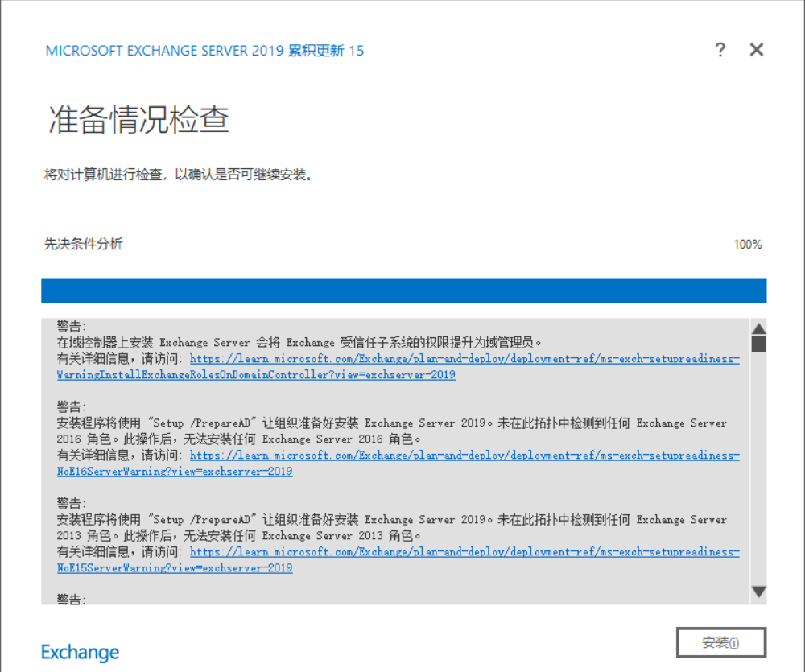Click text mentioning Exchange Server 2016 角色
This screenshot has height=672, width=805.
(x=392, y=431)
